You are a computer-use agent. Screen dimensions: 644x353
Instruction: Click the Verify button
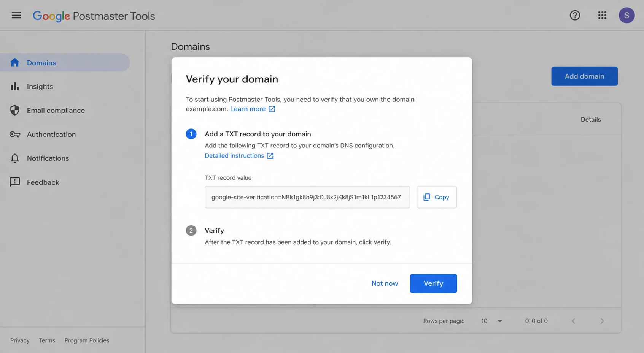tap(433, 283)
